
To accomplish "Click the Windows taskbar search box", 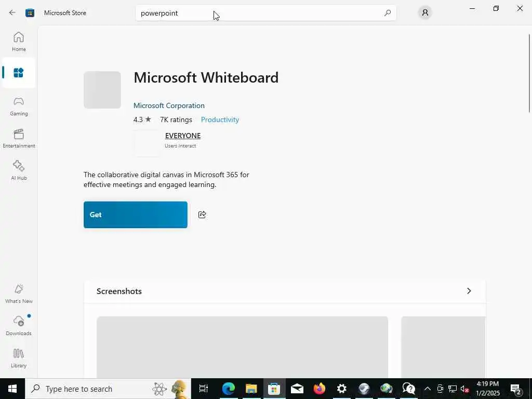I will [x=108, y=389].
